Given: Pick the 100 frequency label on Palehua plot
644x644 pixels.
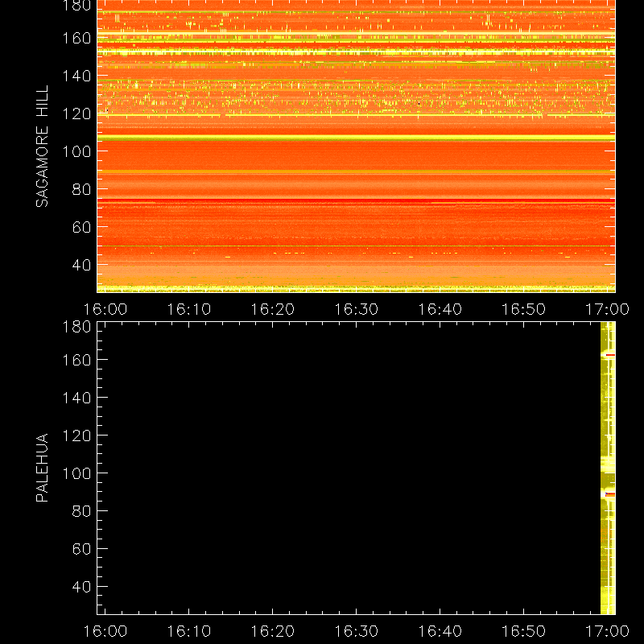Looking at the screenshot, I should coord(76,473).
